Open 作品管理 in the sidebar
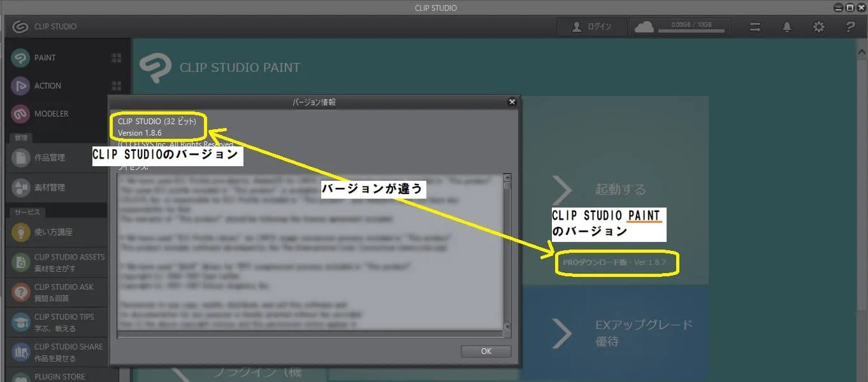This screenshot has width=868, height=382. point(56,157)
